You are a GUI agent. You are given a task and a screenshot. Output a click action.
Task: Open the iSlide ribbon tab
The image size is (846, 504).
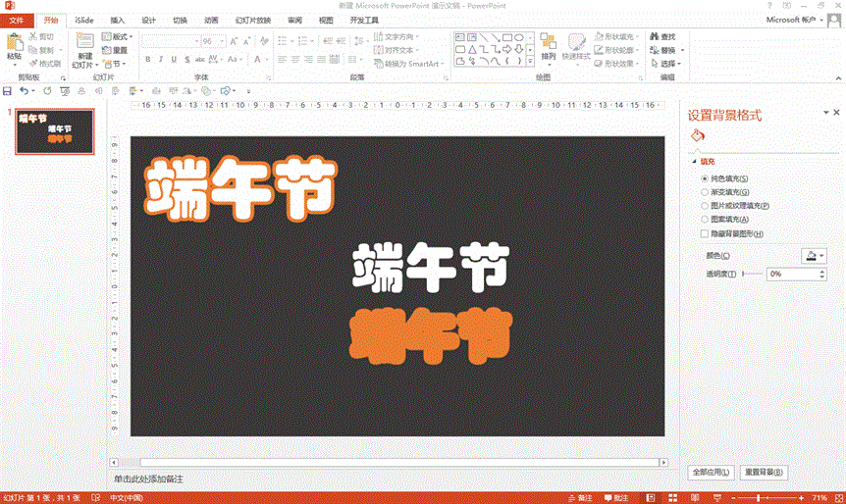point(83,20)
